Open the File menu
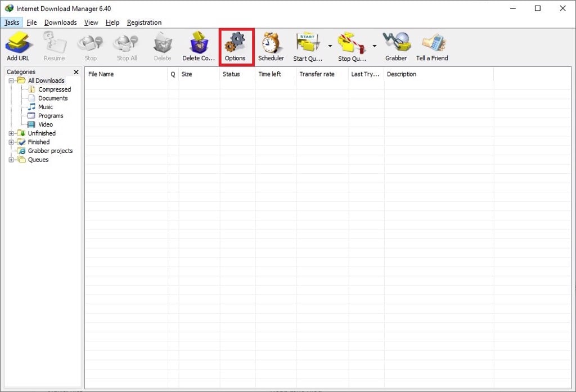The width and height of the screenshot is (576, 392). pos(31,22)
